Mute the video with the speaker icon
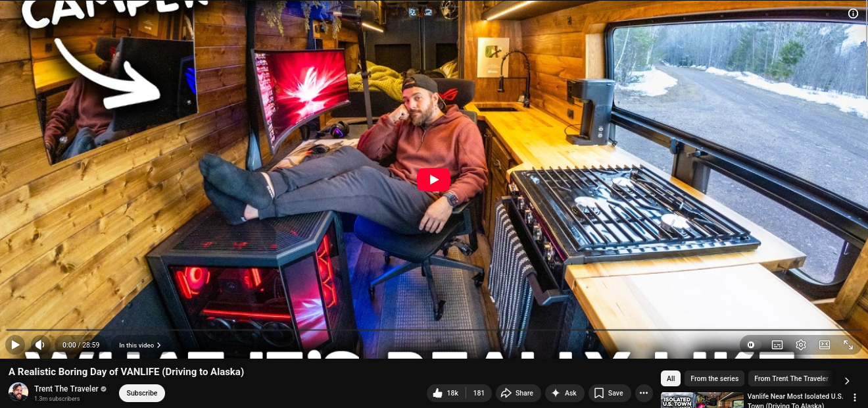Viewport: 868px width, 408px height. click(x=39, y=345)
